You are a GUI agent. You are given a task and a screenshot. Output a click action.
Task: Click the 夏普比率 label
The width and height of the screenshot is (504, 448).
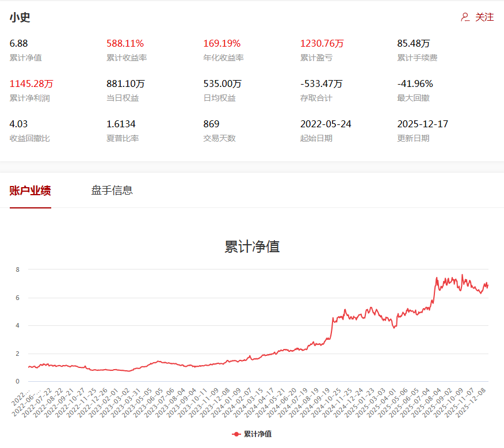pos(123,138)
